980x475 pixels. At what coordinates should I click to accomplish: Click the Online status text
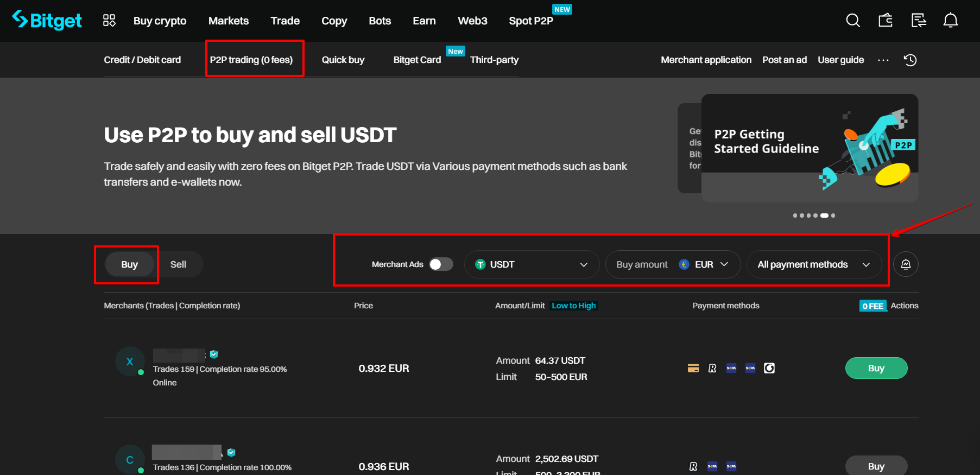165,383
